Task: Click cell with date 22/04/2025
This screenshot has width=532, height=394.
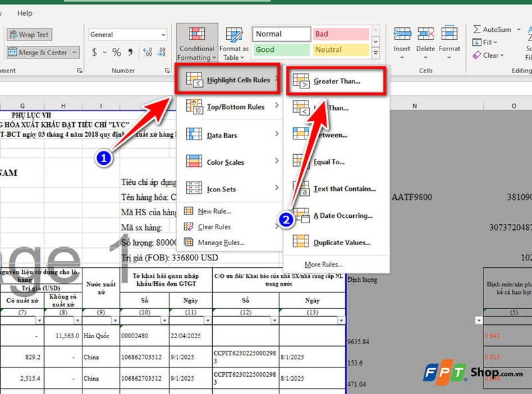Action: (x=191, y=336)
